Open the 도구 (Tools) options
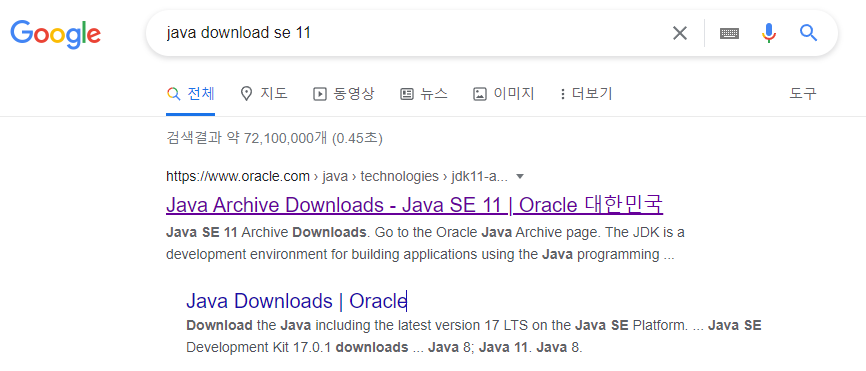Viewport: 866px width, 371px height. [x=802, y=94]
